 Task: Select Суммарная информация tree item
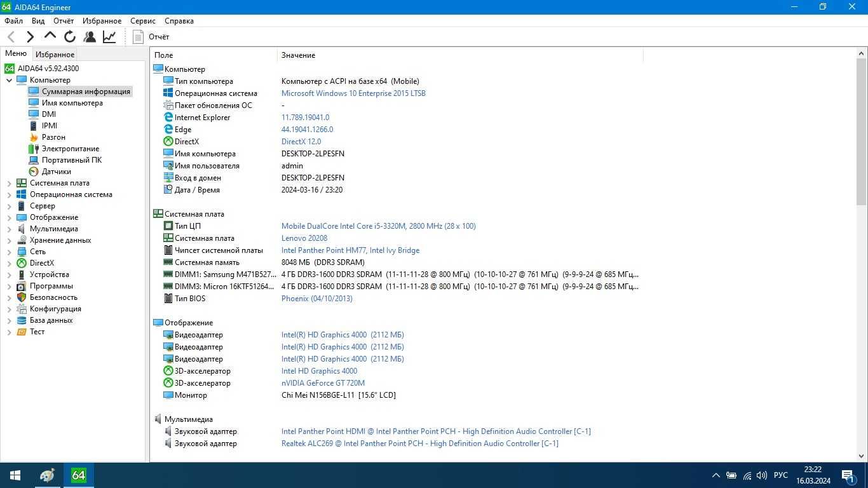click(86, 91)
